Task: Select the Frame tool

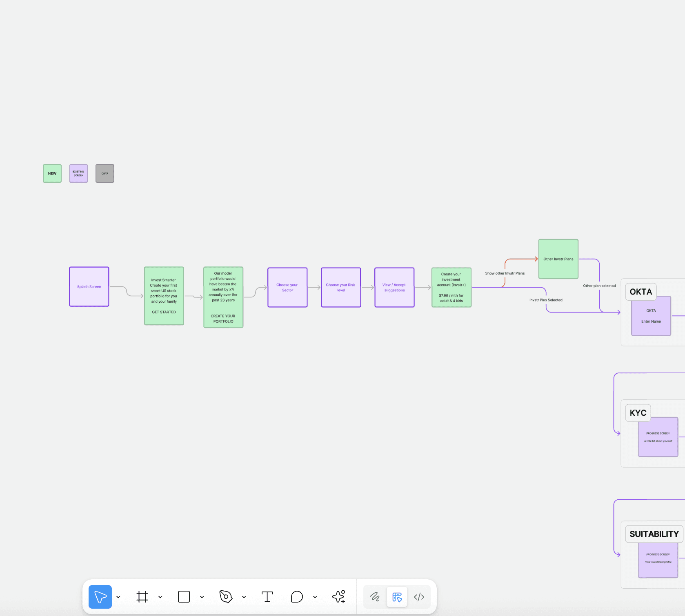Action: (142, 597)
